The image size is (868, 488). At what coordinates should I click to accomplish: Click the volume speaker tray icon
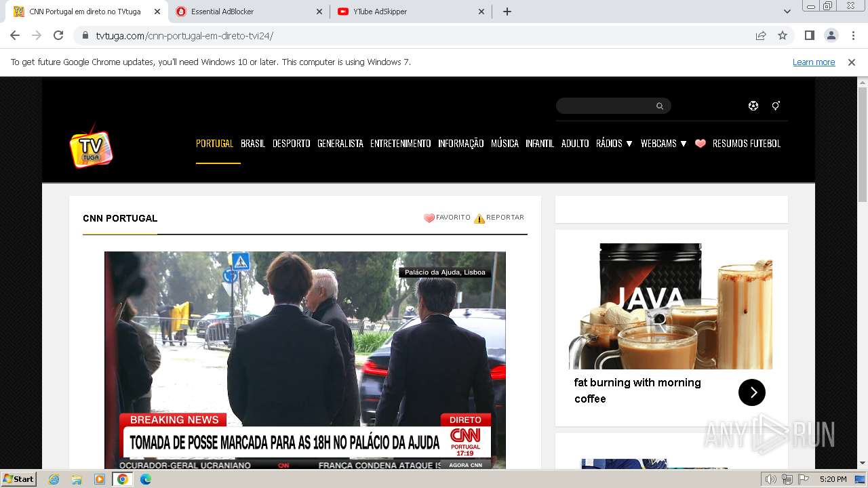pyautogui.click(x=771, y=479)
